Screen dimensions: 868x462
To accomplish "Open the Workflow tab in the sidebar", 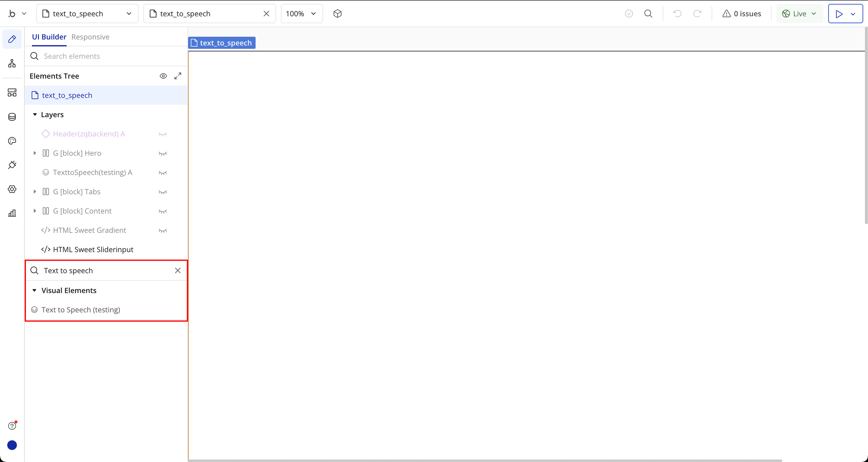I will pos(12,63).
